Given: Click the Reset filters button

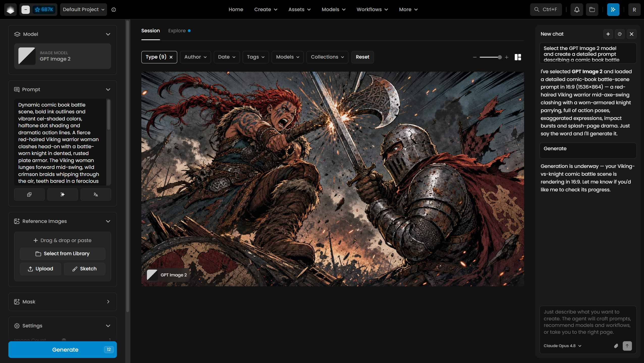Looking at the screenshot, I should point(363,57).
